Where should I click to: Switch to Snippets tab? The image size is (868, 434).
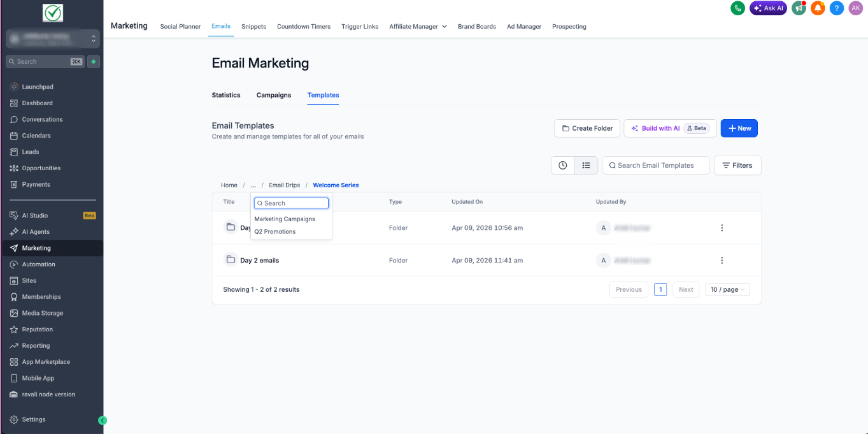[253, 27]
